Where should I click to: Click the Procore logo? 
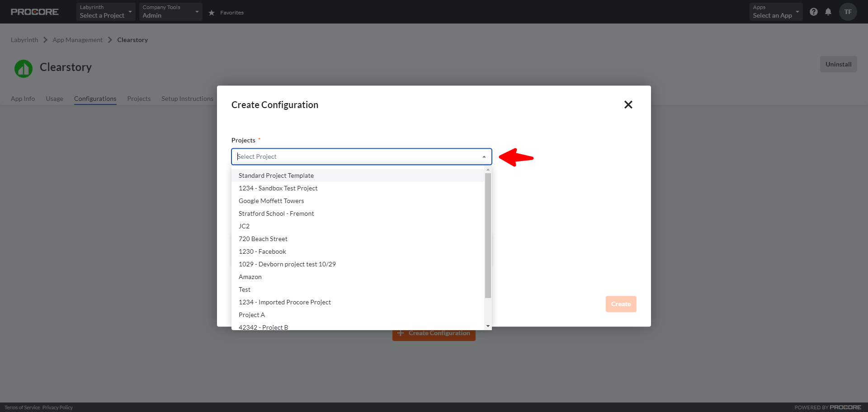[x=34, y=12]
